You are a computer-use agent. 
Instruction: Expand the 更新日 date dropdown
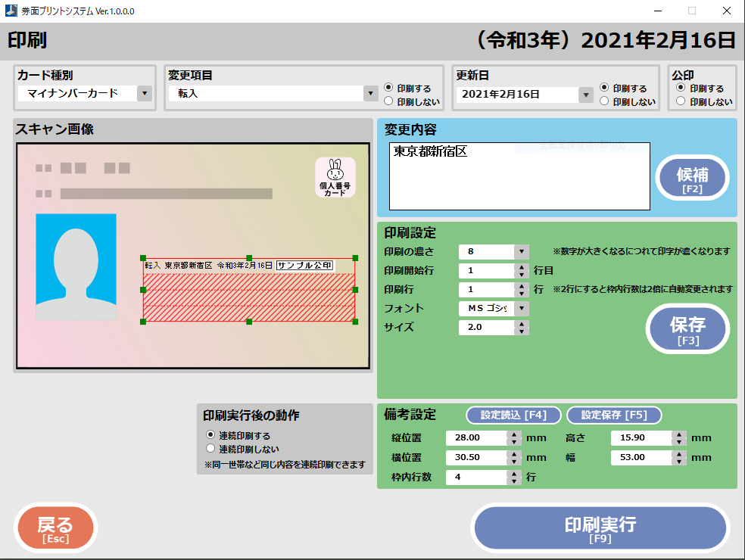tap(585, 95)
